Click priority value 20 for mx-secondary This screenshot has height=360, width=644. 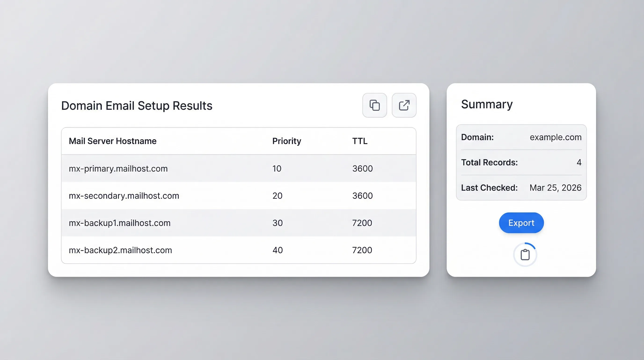[277, 195]
